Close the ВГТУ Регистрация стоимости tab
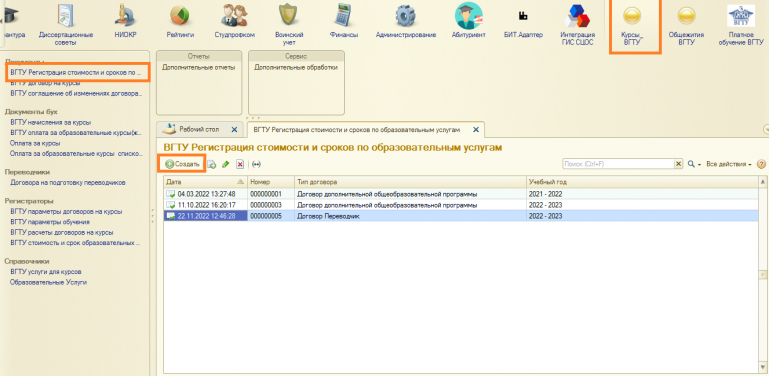Viewport: 769px width, 376px height. tap(475, 130)
